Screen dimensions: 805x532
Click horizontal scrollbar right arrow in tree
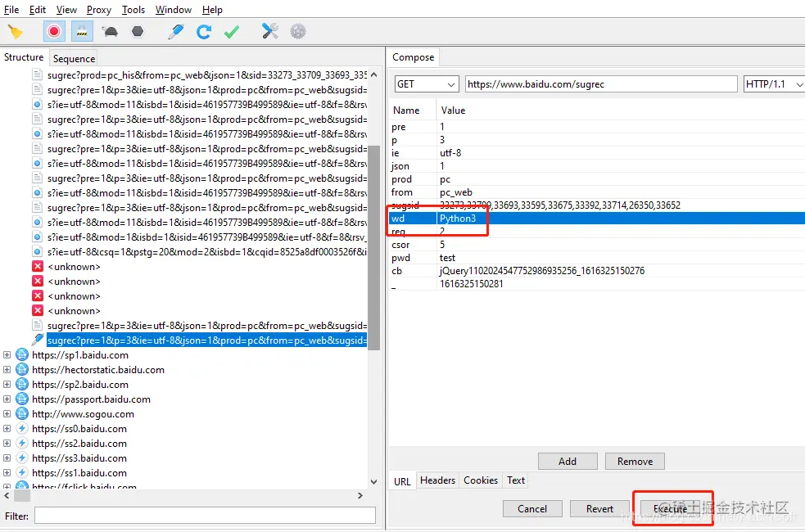(x=360, y=495)
